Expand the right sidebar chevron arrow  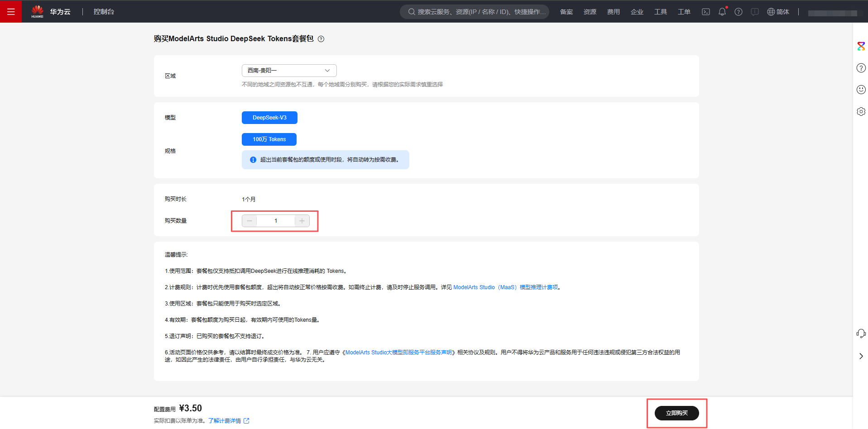point(861,356)
